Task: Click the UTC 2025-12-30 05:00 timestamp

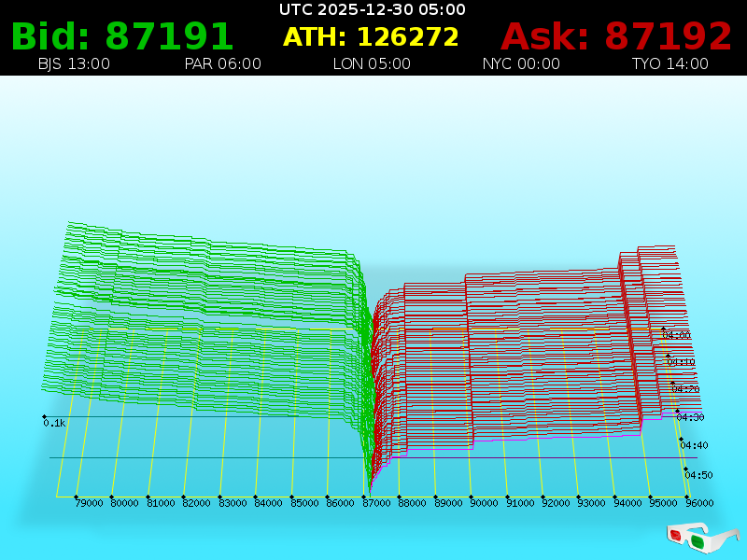Action: (x=373, y=9)
